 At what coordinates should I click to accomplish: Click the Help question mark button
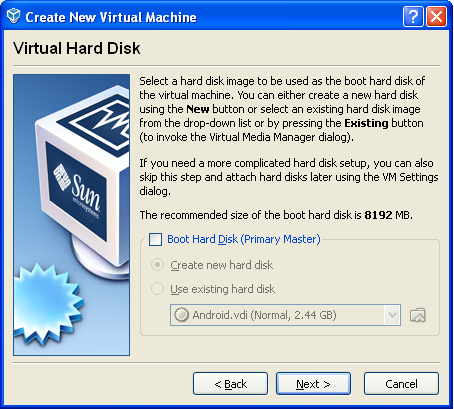coord(413,16)
